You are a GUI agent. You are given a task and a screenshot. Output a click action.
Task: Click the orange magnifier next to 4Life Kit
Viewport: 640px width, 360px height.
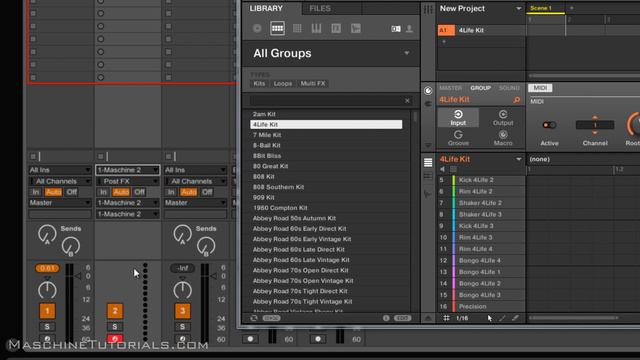coord(516,100)
